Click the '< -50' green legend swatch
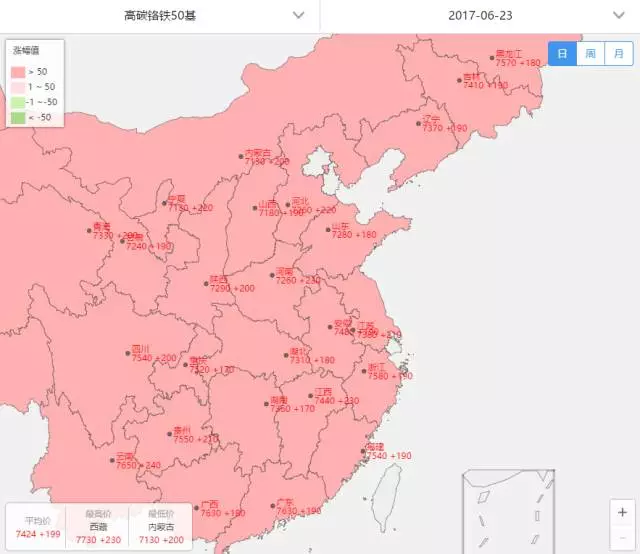 [17, 117]
